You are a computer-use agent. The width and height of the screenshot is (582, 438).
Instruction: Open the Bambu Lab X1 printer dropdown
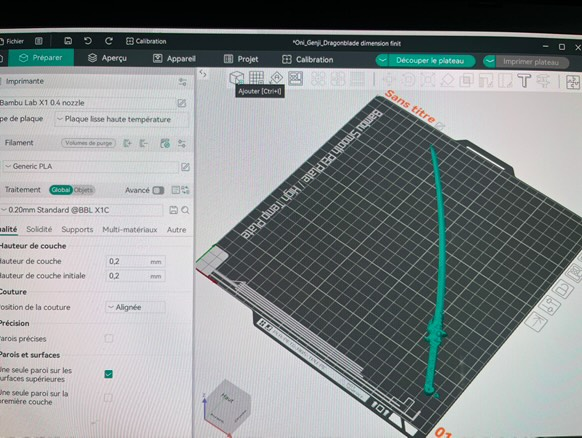[x=87, y=103]
